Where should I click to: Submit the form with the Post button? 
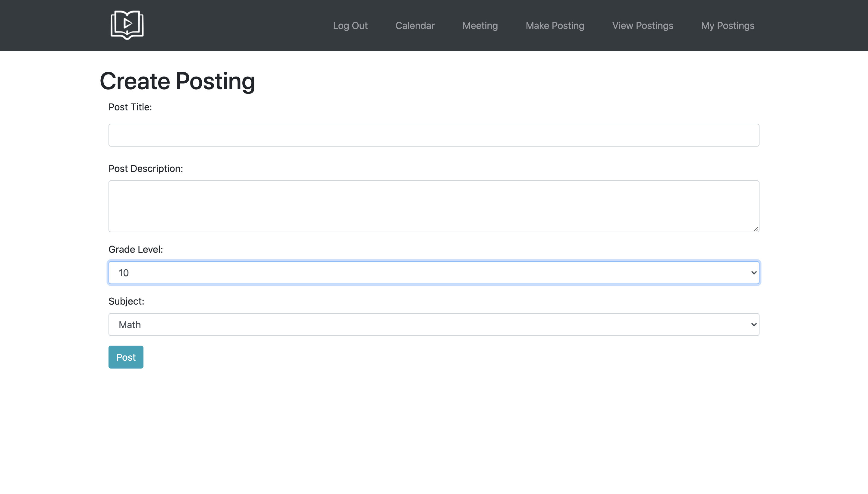126,357
